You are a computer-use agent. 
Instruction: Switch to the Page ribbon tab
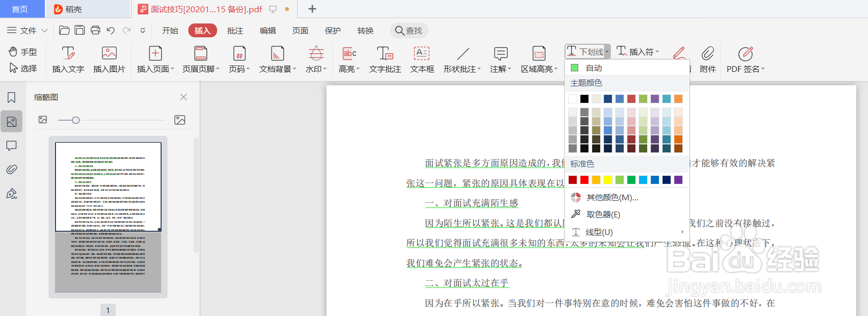pyautogui.click(x=300, y=30)
